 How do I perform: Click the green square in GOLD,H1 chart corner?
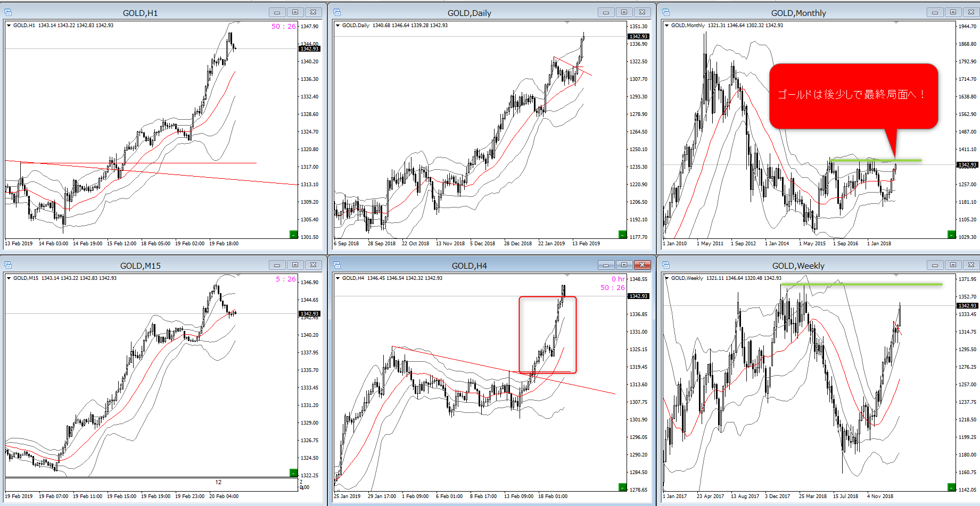tap(293, 234)
